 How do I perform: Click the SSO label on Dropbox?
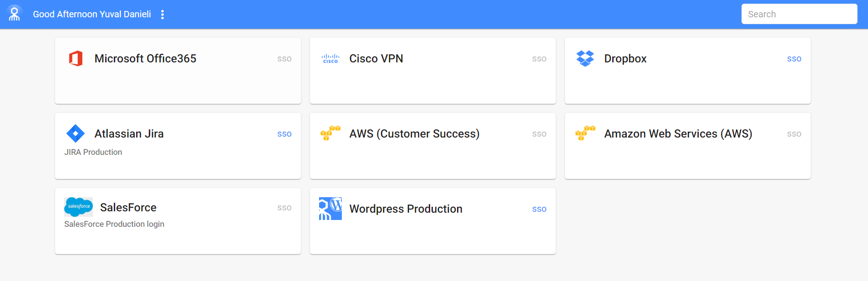coord(794,59)
